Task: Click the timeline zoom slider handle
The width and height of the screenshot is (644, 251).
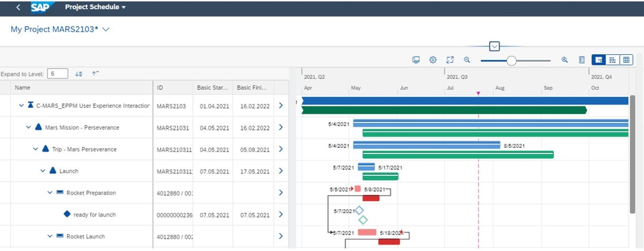Action: pos(511,61)
